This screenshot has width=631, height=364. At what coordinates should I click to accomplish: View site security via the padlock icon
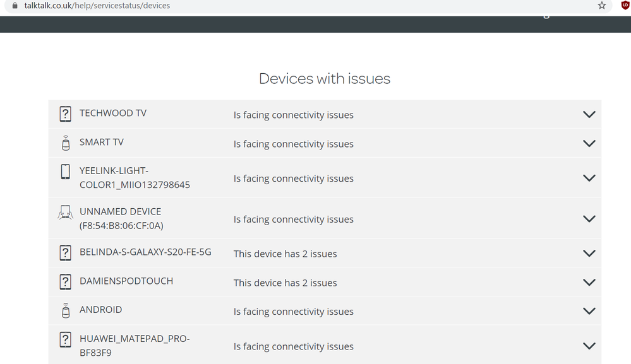click(x=15, y=6)
